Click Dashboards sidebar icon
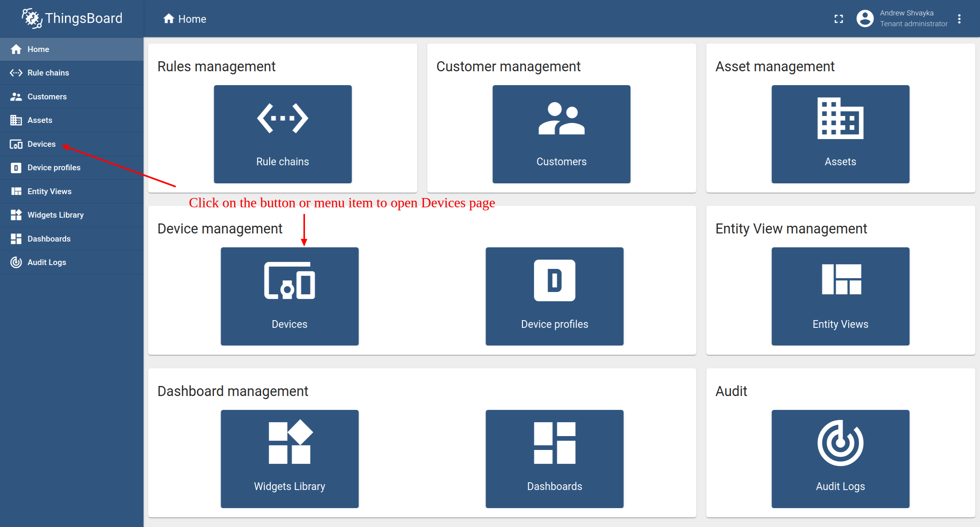Image resolution: width=980 pixels, height=527 pixels. point(16,239)
